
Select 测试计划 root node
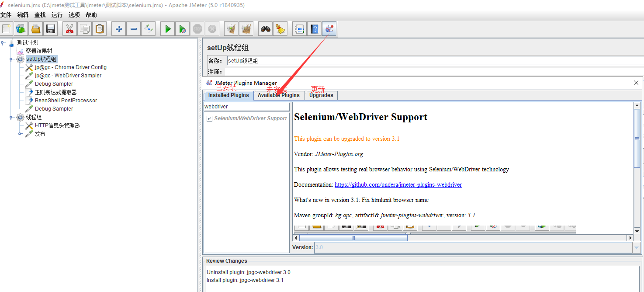pyautogui.click(x=28, y=42)
